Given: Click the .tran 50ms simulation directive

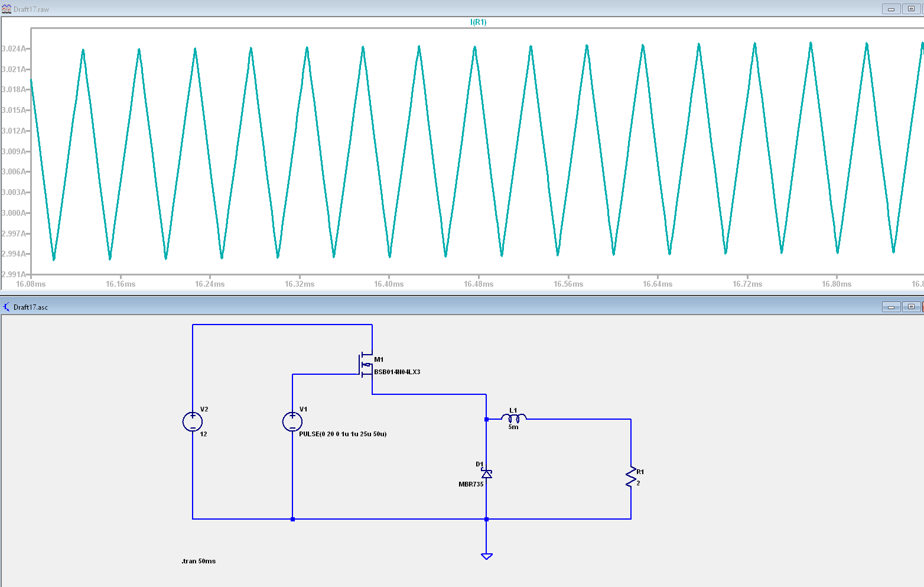Looking at the screenshot, I should [x=199, y=561].
